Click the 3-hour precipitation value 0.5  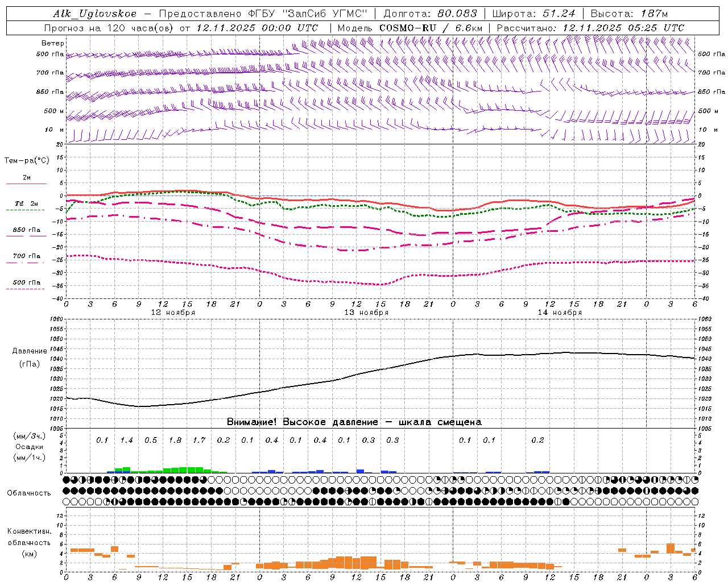pyautogui.click(x=151, y=440)
